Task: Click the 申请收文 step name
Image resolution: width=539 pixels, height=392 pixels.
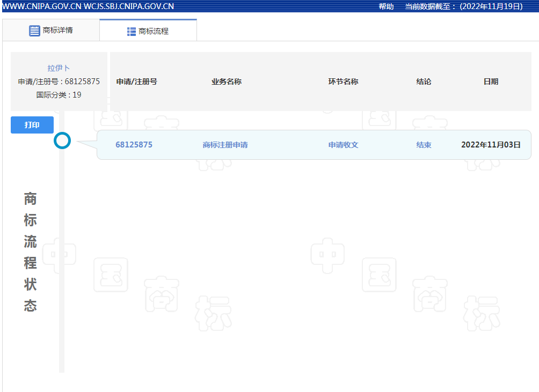Action: pos(343,145)
